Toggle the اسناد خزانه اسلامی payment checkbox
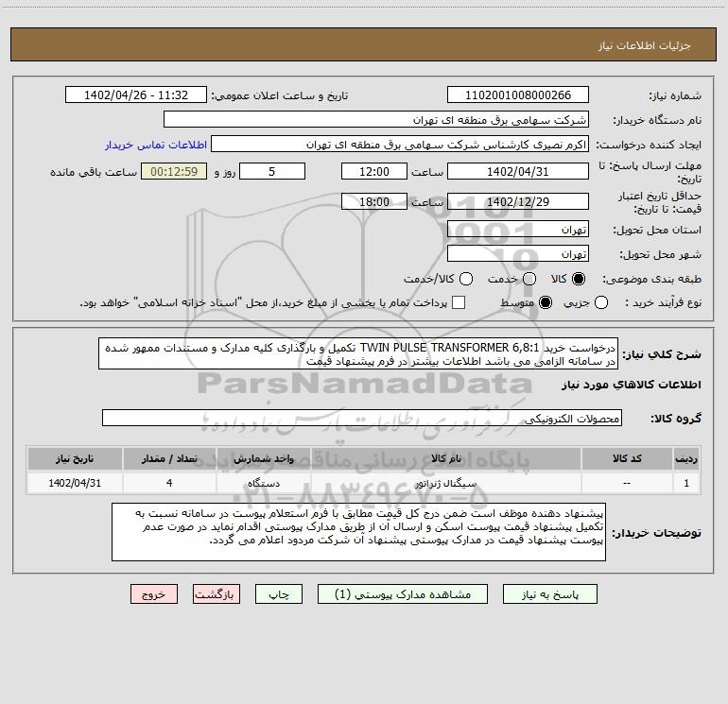728x704 pixels. (x=459, y=302)
